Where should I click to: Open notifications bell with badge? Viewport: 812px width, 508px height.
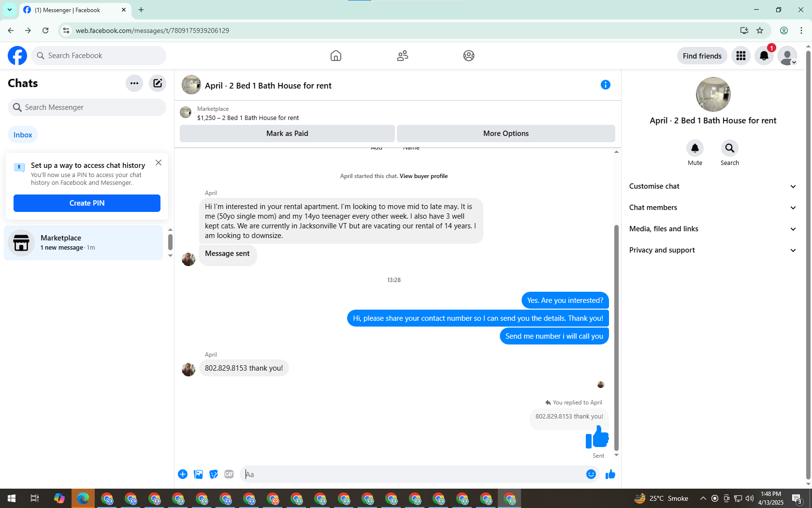coord(764,56)
